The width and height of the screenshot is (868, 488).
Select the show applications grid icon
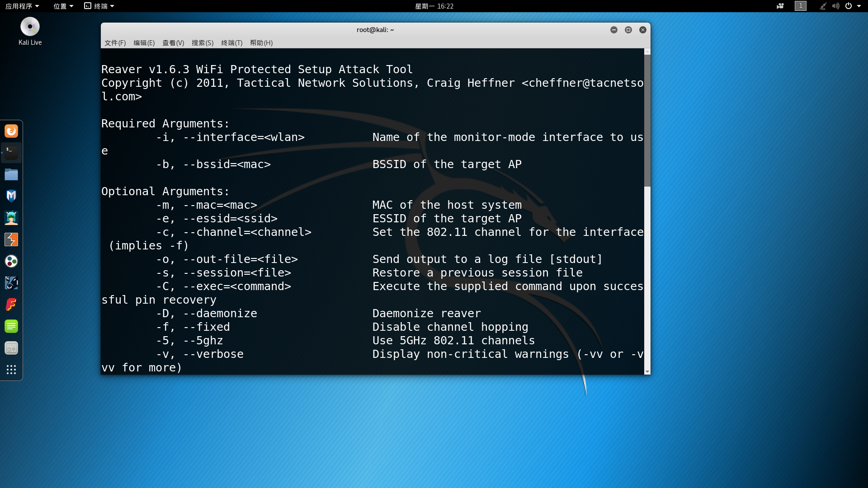(x=11, y=370)
